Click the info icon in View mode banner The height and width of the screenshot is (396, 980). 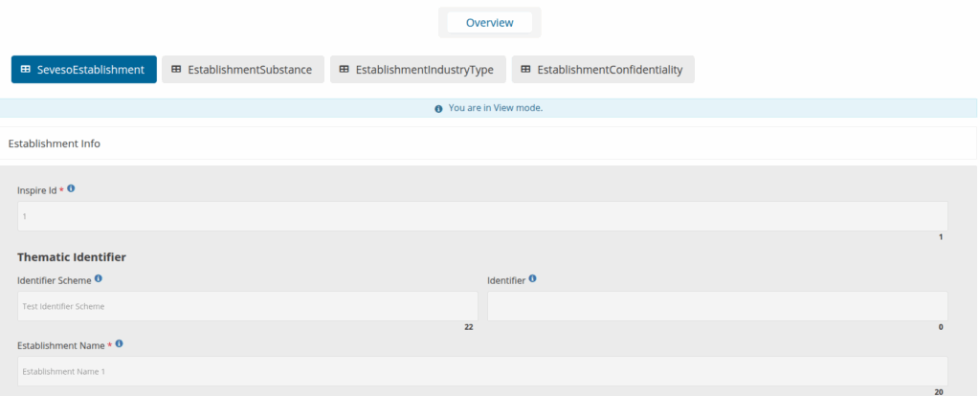438,109
